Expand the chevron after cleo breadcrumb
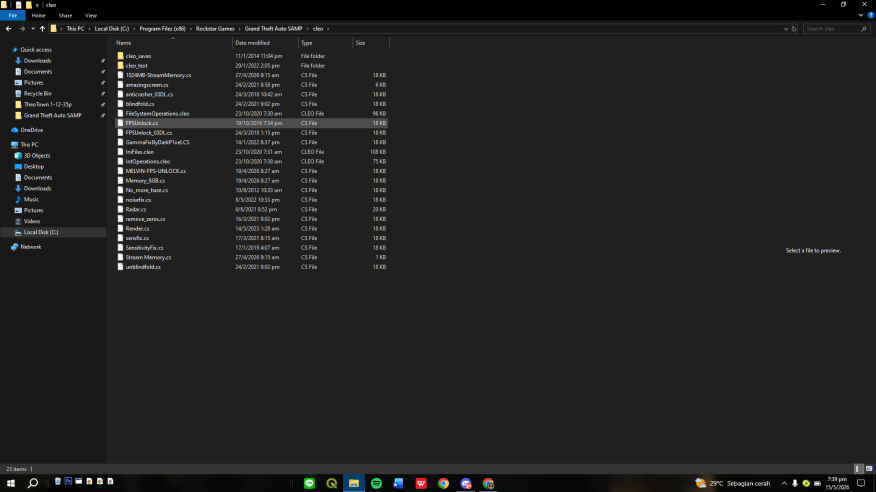The height and width of the screenshot is (492, 876). pyautogui.click(x=328, y=28)
